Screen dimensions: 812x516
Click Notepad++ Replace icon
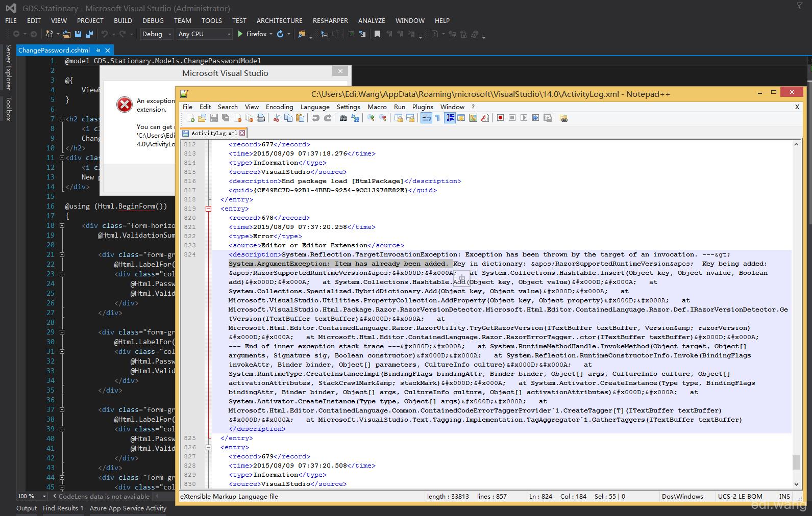(x=355, y=118)
